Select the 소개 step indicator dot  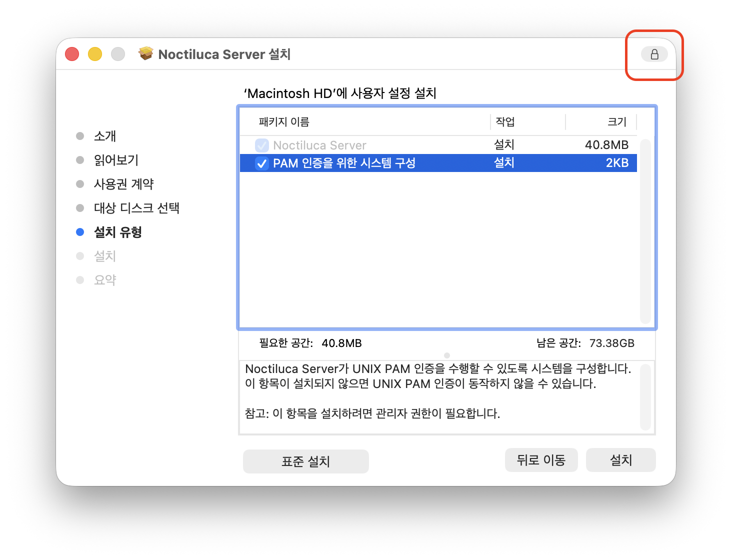[x=80, y=135]
